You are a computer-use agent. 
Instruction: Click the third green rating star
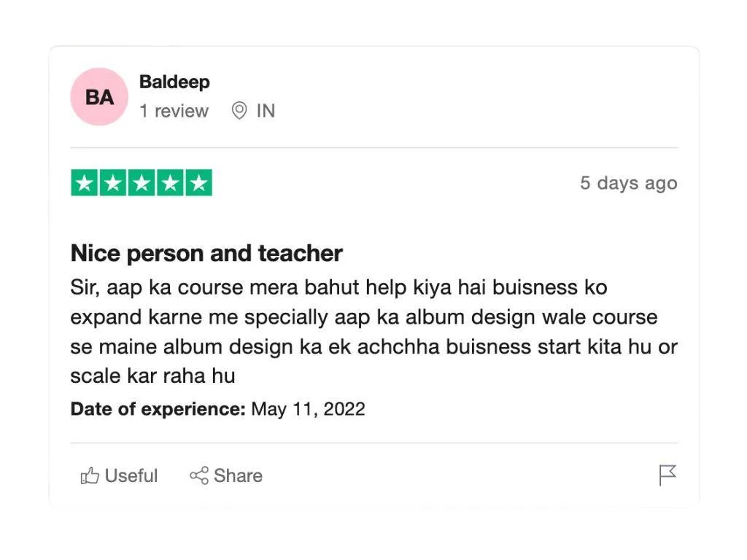point(142,183)
